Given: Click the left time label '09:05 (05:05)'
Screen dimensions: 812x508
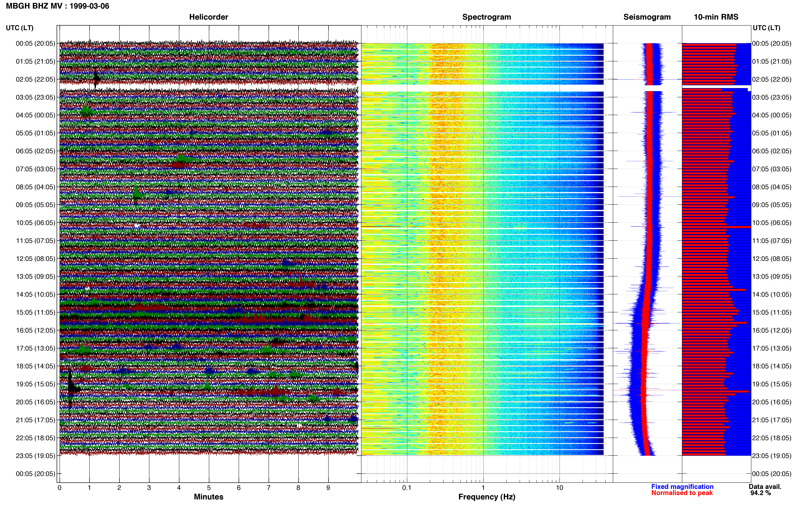Looking at the screenshot, I should (x=35, y=205).
